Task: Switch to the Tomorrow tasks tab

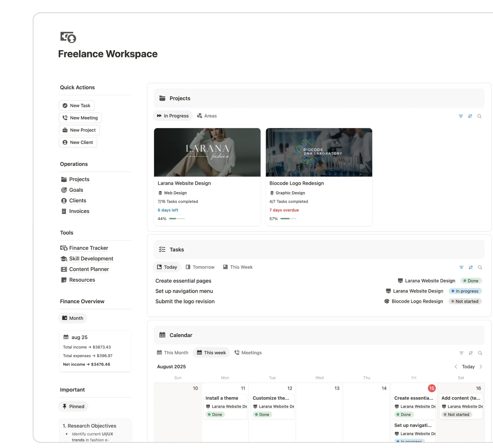Action: (x=200, y=267)
